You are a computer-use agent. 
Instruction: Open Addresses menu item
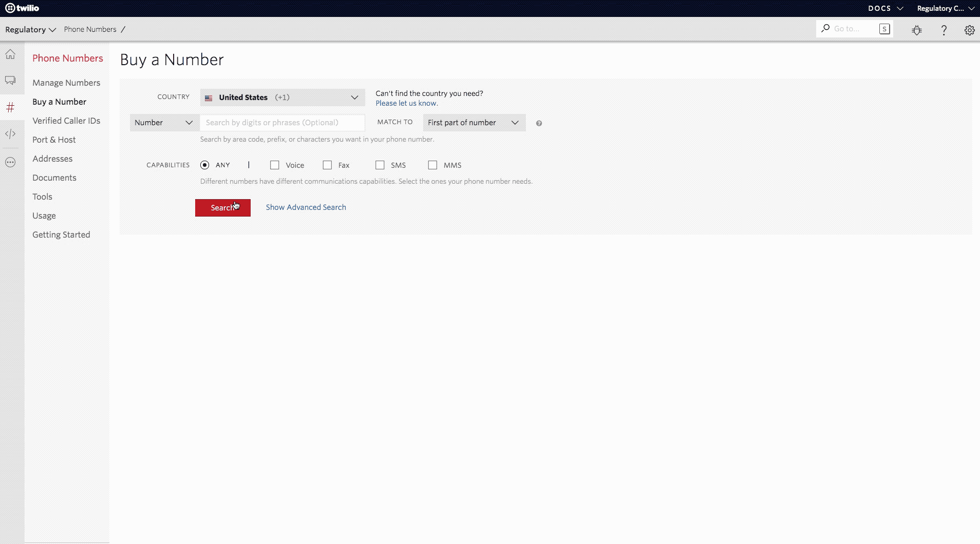point(52,159)
